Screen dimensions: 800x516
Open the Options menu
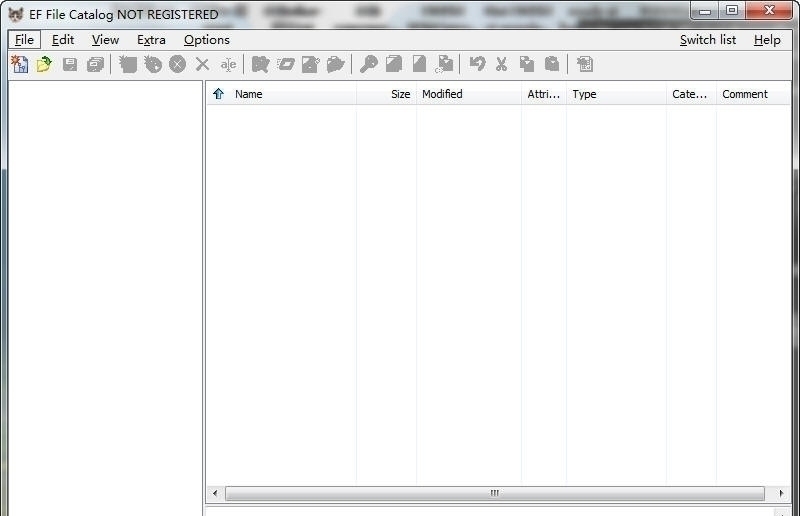(x=207, y=40)
